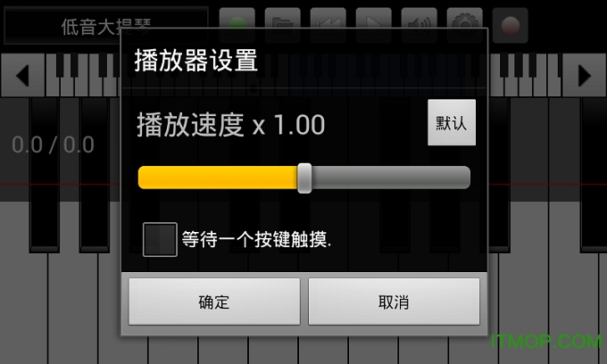Click the rewind icon in toolbar

(x=328, y=25)
